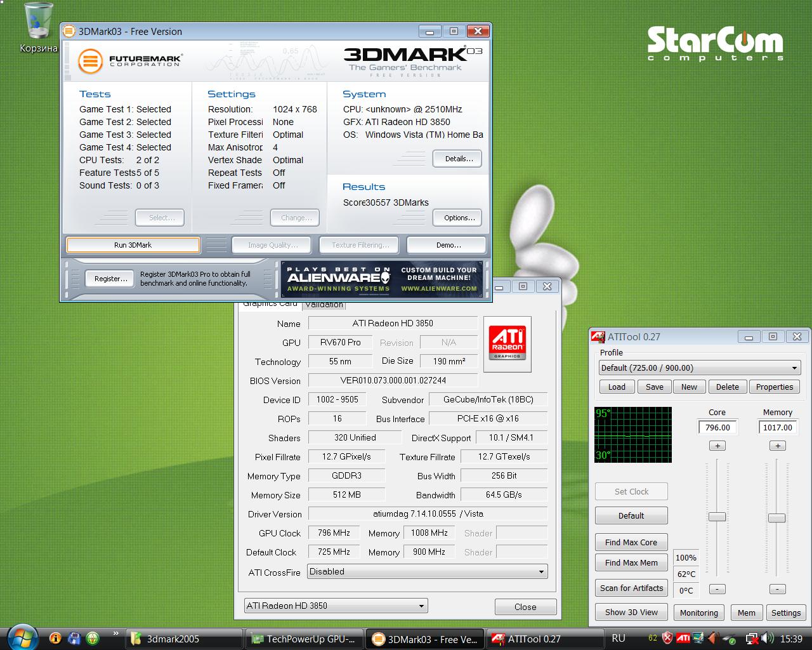Click the Texture Filtering button
Screen dimensions: 812x650
pyautogui.click(x=359, y=245)
